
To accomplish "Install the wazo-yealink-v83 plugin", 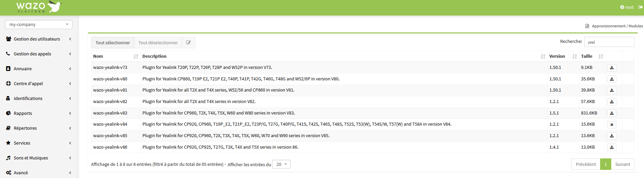I will pyautogui.click(x=612, y=113).
